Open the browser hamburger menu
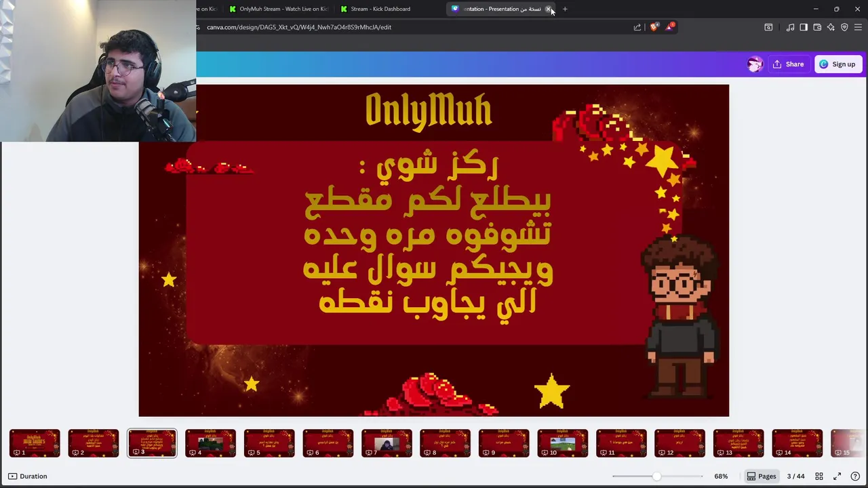 point(858,27)
